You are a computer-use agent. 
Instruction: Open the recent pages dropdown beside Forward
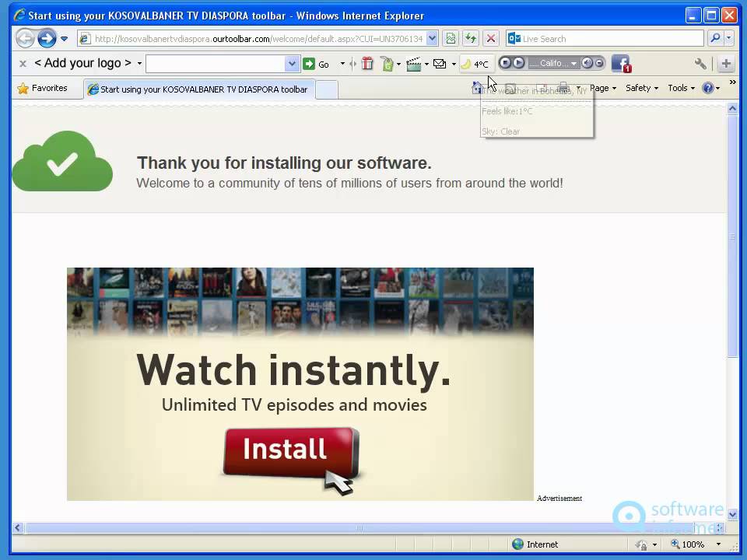[x=64, y=39]
